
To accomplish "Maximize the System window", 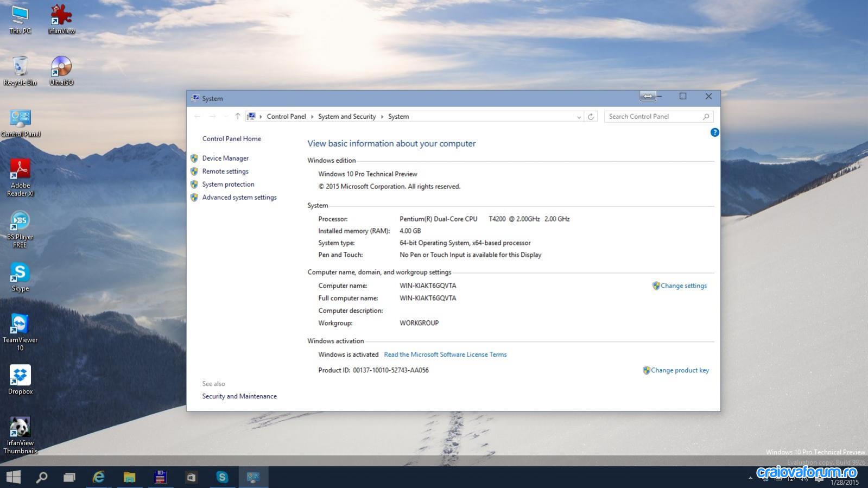I will click(683, 96).
